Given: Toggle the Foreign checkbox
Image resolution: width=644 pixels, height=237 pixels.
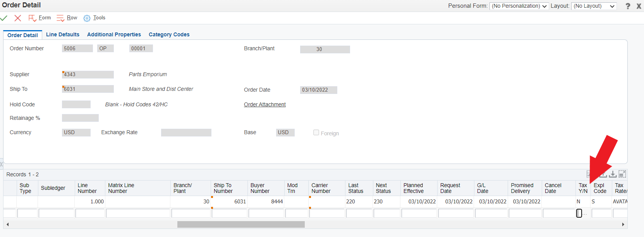Looking at the screenshot, I should (x=316, y=133).
